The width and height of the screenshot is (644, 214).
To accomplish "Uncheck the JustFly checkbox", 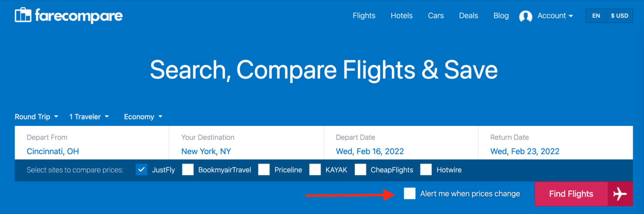I will tap(141, 169).
